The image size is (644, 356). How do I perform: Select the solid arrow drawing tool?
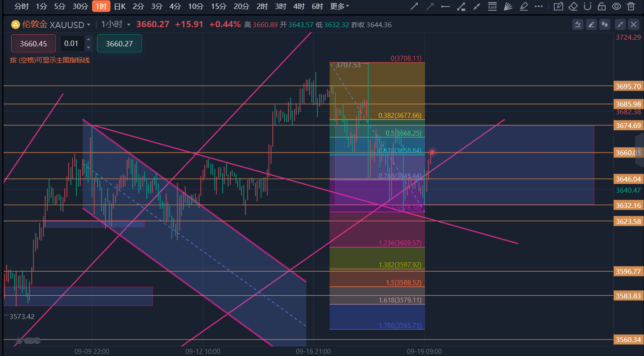[414, 6]
